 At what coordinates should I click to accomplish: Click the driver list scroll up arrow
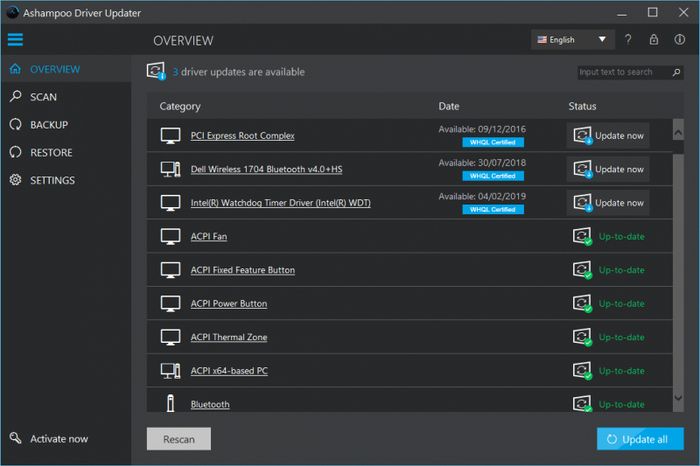(678, 133)
